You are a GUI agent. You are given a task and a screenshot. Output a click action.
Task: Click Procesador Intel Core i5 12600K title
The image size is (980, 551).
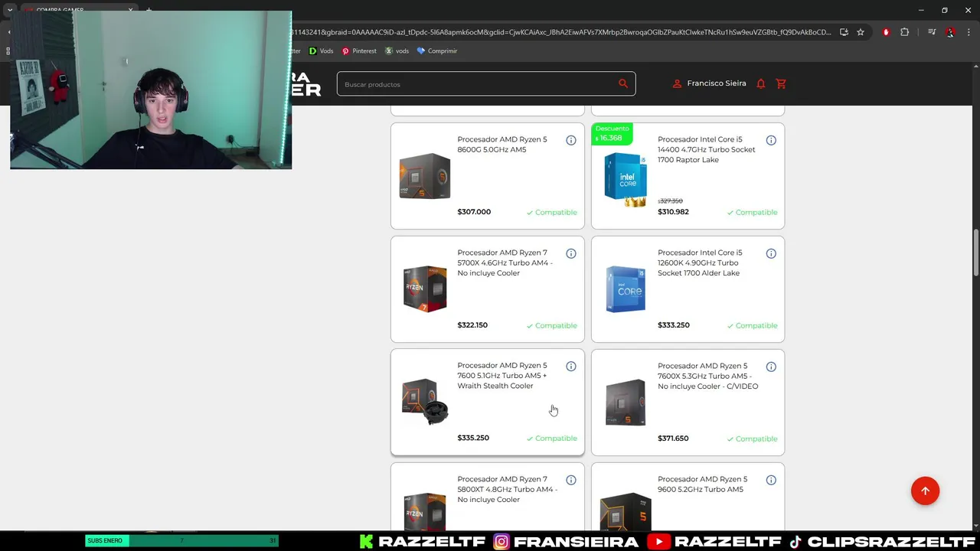(700, 262)
